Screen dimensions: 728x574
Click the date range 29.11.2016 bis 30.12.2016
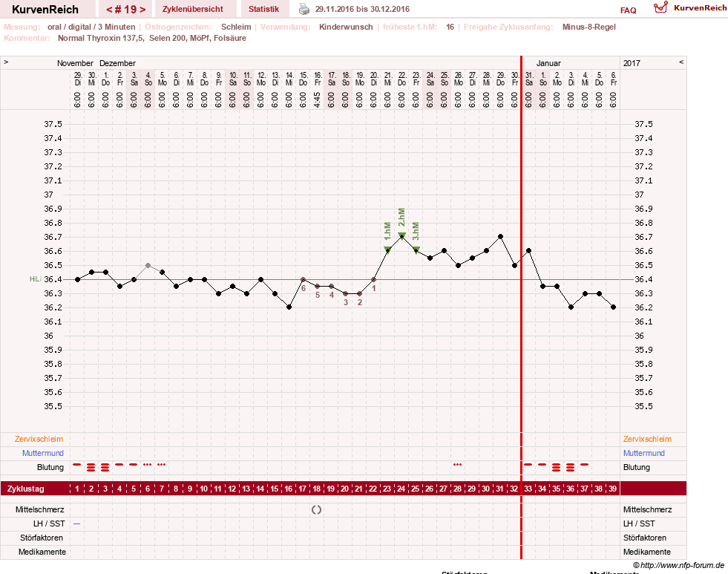point(363,9)
